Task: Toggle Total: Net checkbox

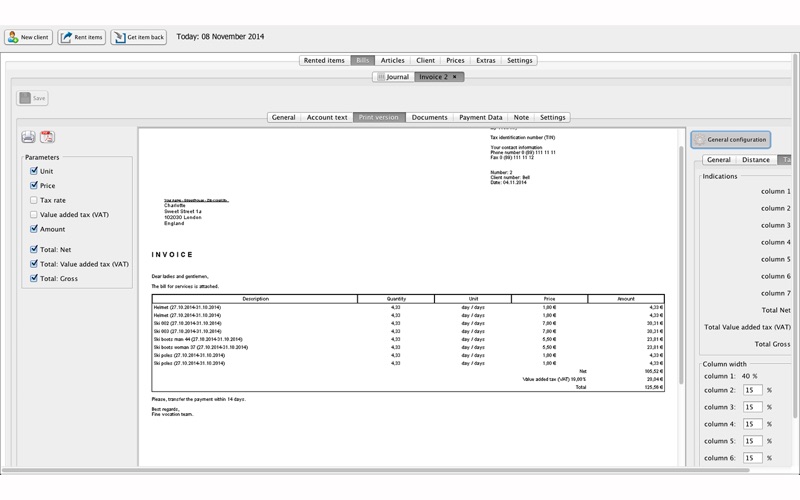Action: click(x=34, y=249)
